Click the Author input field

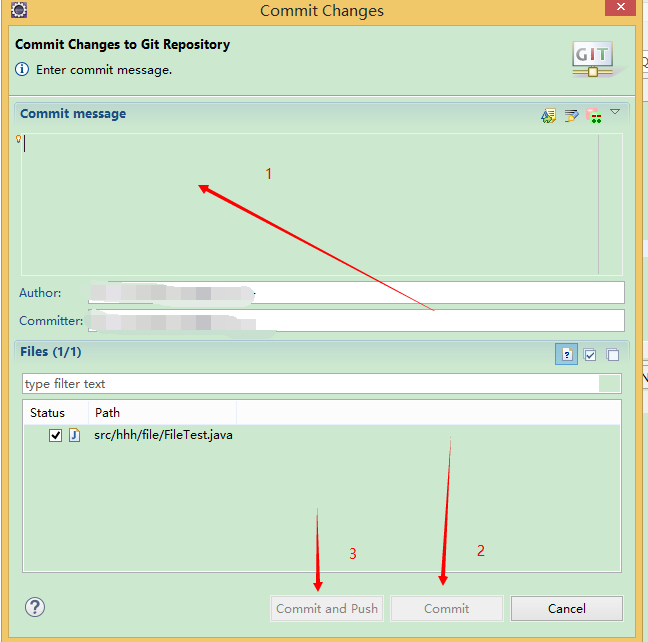pos(356,293)
